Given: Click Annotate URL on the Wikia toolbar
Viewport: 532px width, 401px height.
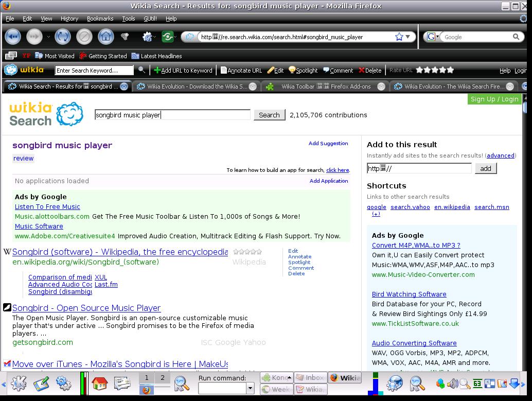Looking at the screenshot, I should coord(241,71).
